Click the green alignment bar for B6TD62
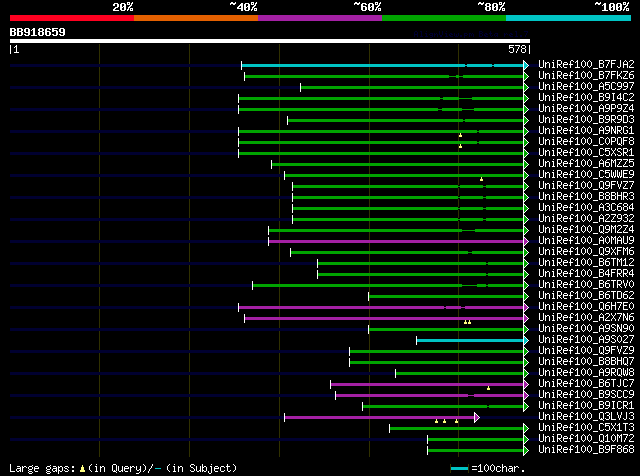This screenshot has width=640, height=476. coord(446,297)
